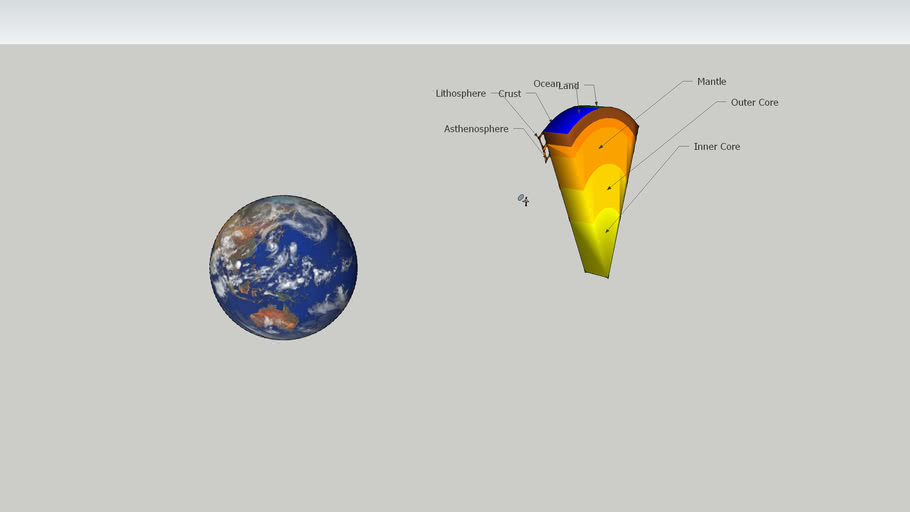
Task: Click the light gray top header bar
Action: coord(455,21)
